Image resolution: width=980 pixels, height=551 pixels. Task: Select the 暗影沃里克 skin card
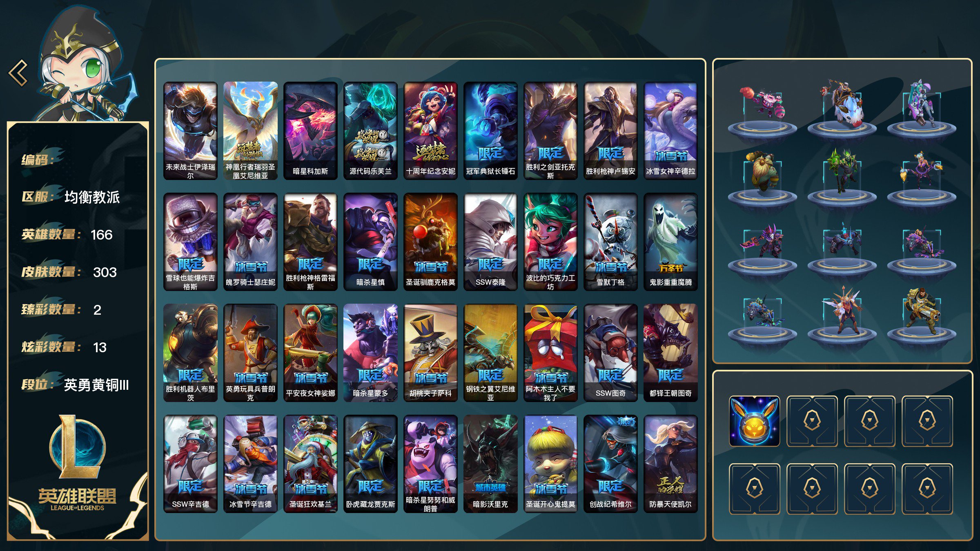pos(490,464)
